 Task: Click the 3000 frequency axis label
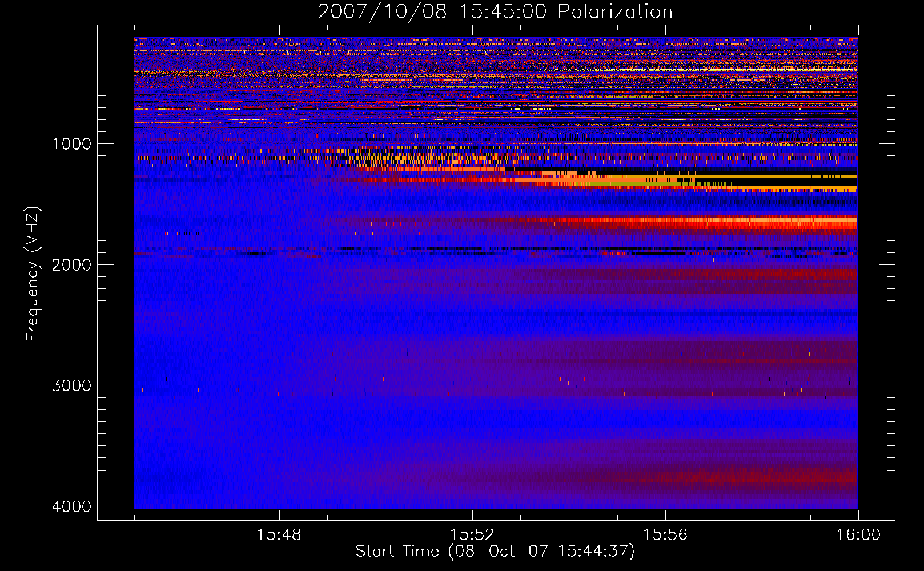71,385
